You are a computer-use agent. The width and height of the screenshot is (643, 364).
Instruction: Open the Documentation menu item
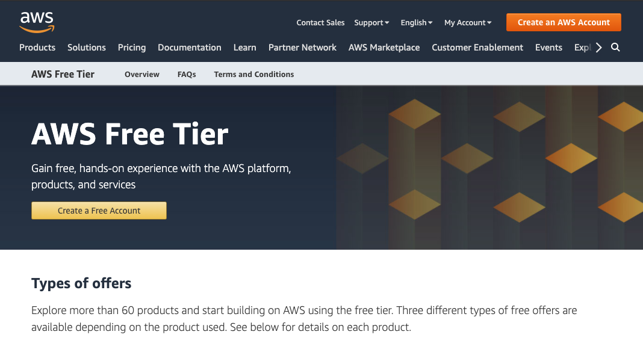190,48
